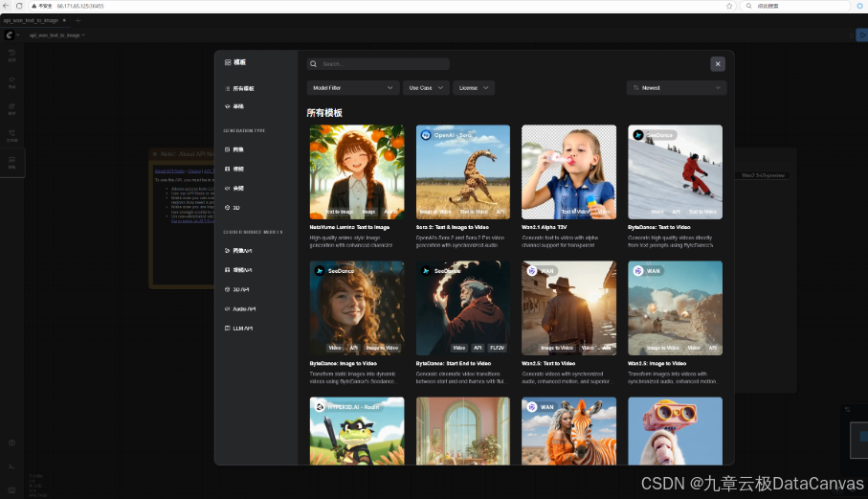
Task: Click the OpenAI logo badge on Sora card
Action: (x=426, y=135)
